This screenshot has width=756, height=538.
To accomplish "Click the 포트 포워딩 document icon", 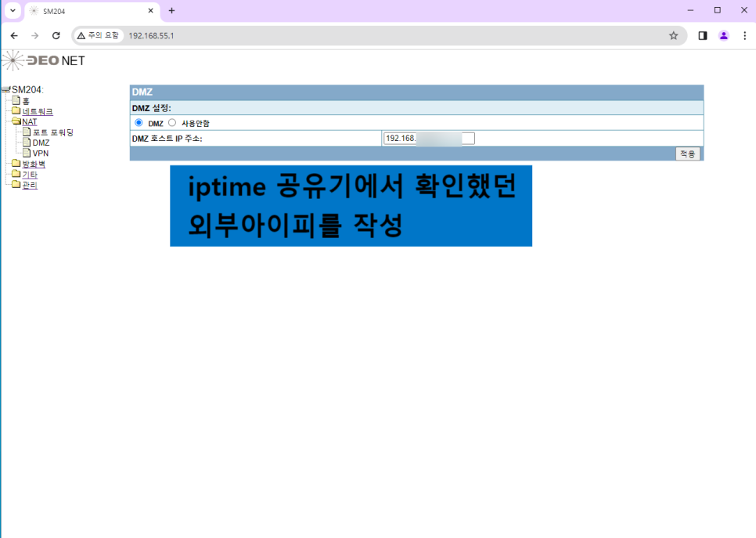I will click(x=27, y=132).
